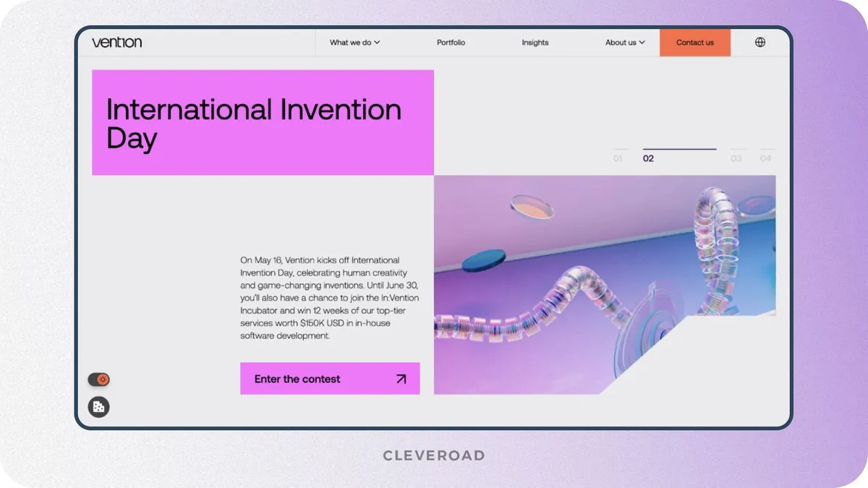868x488 pixels.
Task: Select slide 03 indicator
Action: tap(736, 155)
